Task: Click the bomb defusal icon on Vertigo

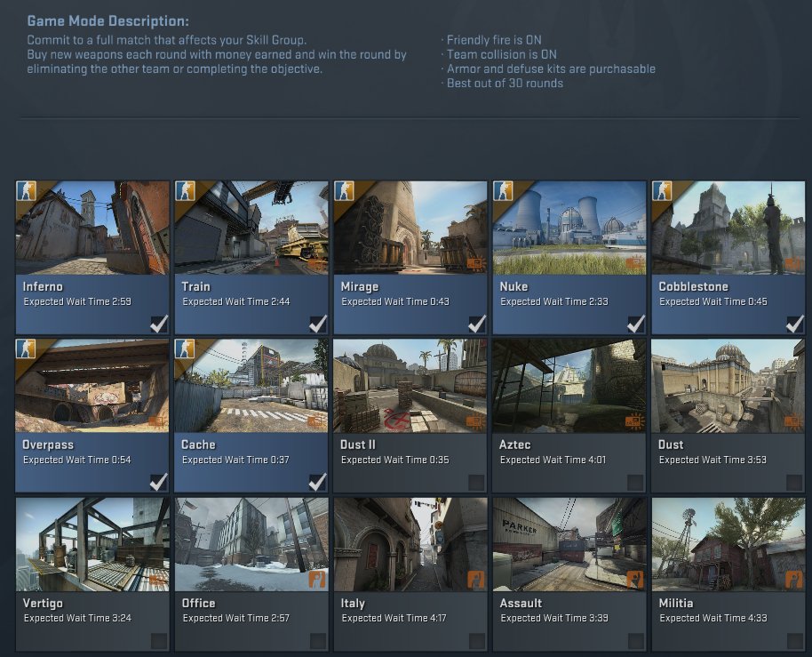Action: 158,581
